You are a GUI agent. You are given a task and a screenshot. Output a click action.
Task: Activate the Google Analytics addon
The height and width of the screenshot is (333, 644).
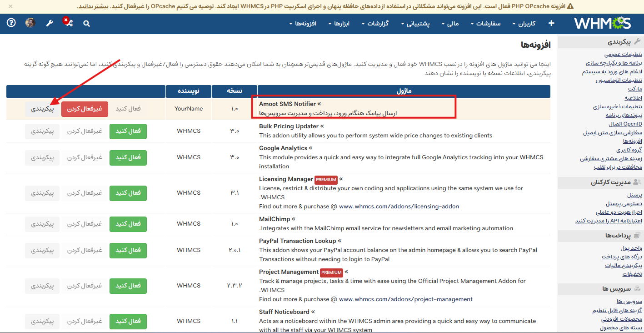coord(128,157)
